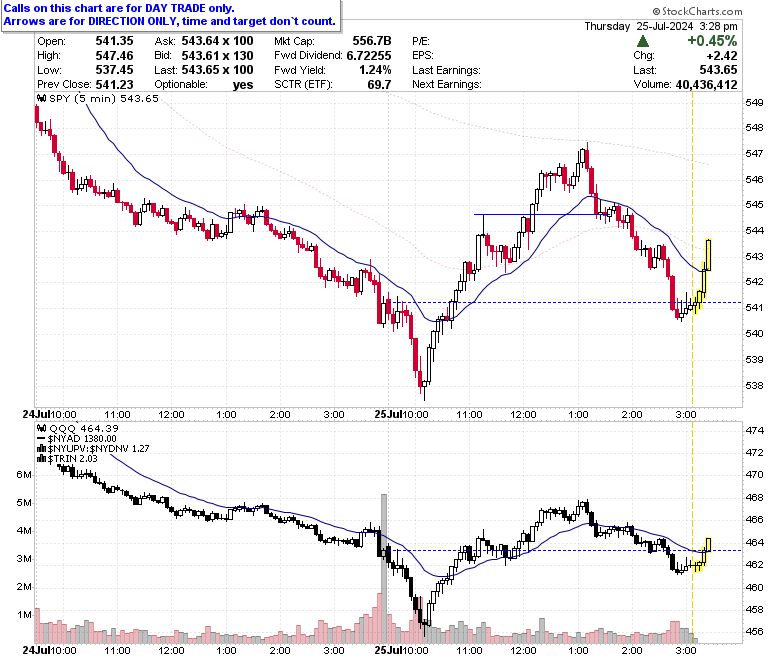Click the Last quote 543.65 x 100
This screenshot has width=780, height=659.
pyautogui.click(x=217, y=70)
